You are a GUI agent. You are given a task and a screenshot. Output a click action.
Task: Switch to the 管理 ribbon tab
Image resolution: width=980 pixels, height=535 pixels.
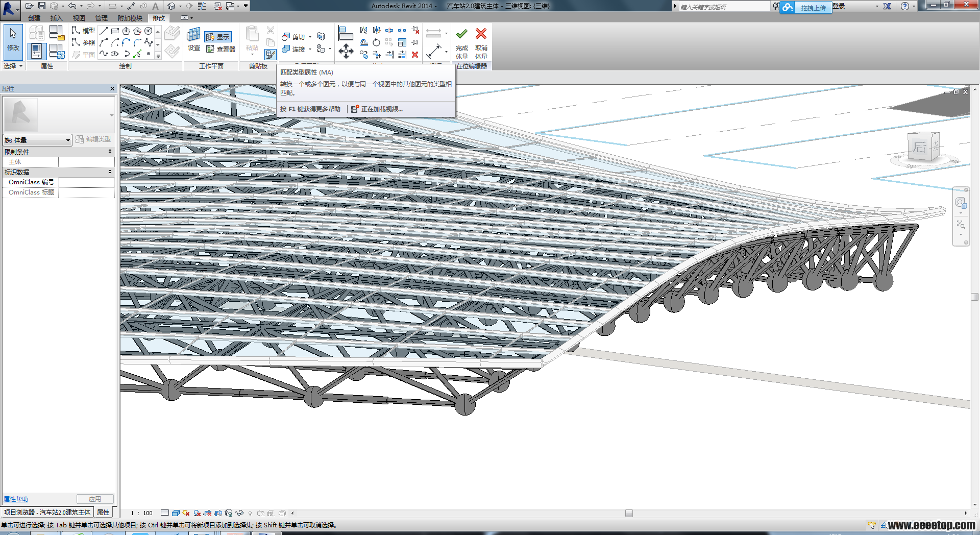pyautogui.click(x=101, y=18)
